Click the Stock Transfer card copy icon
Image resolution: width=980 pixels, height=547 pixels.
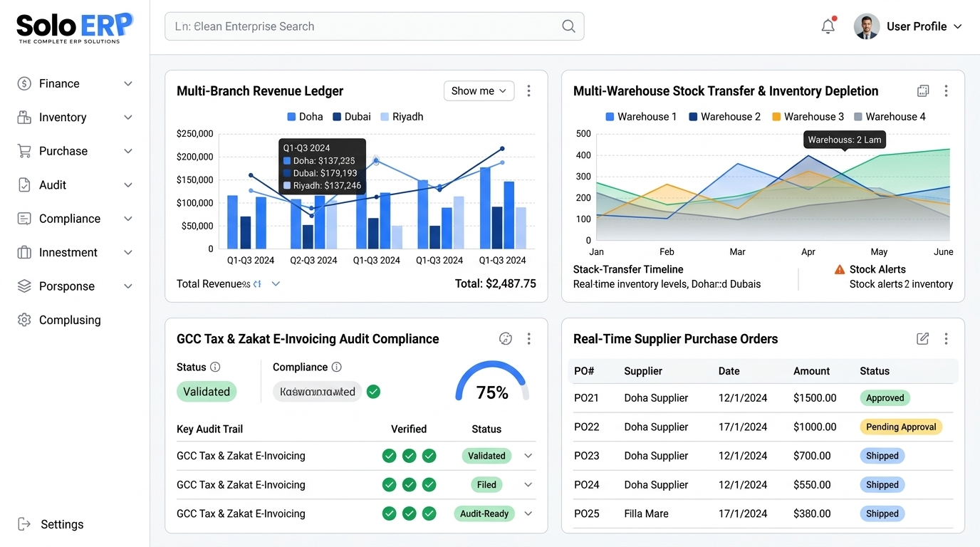(x=923, y=91)
